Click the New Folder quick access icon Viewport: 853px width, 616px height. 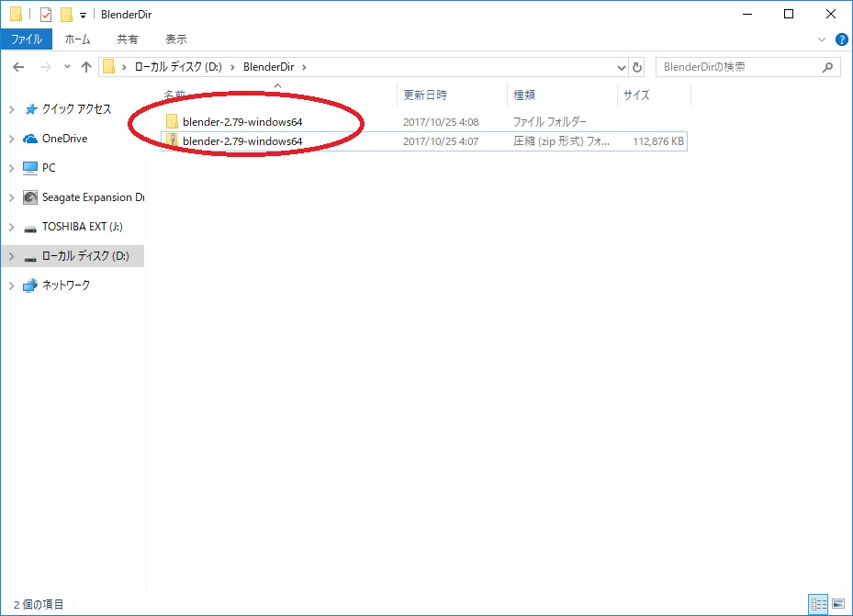pos(66,15)
